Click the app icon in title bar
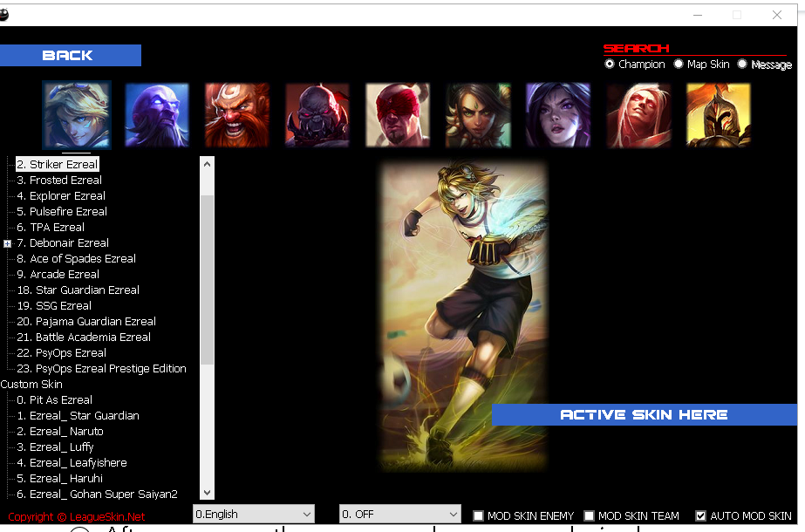805x532 pixels. pyautogui.click(x=3, y=15)
